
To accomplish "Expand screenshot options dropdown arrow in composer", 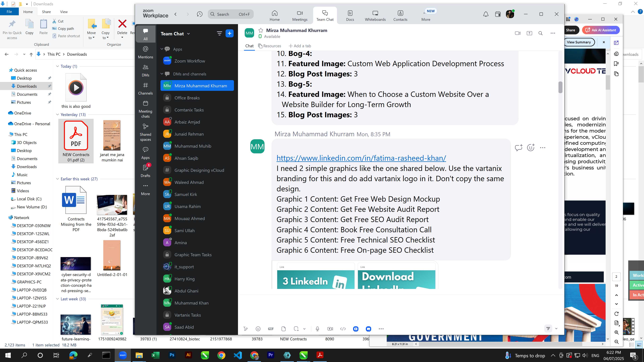I will [x=304, y=329].
